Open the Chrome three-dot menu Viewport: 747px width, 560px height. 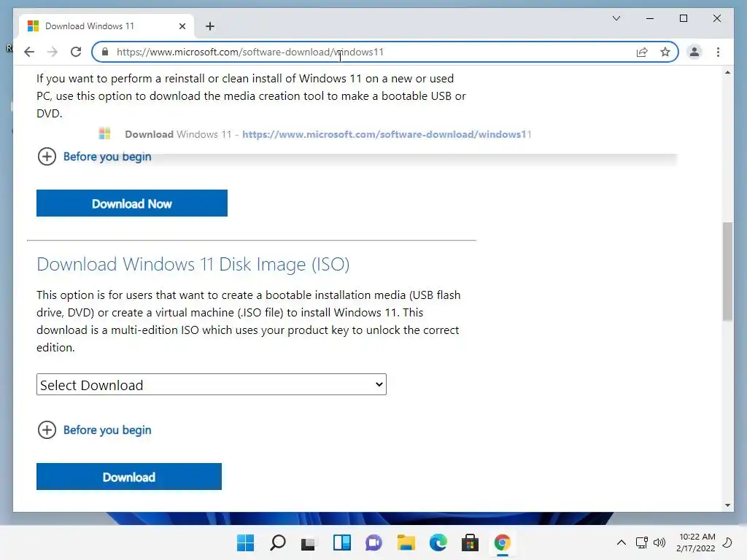pos(718,52)
